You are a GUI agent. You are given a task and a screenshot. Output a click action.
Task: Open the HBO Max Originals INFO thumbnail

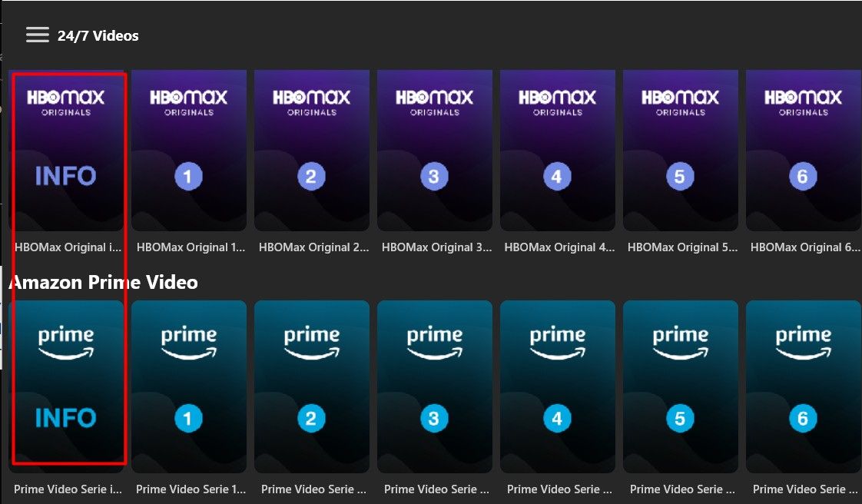[x=66, y=150]
